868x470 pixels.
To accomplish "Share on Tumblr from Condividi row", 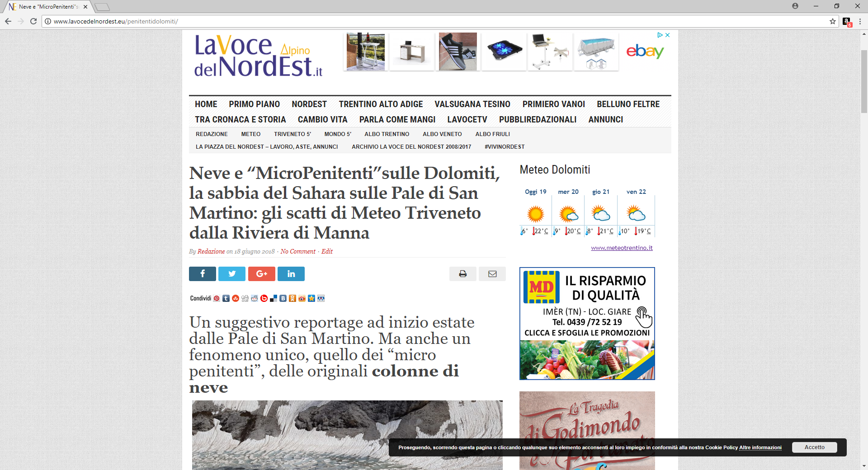I will (x=226, y=298).
